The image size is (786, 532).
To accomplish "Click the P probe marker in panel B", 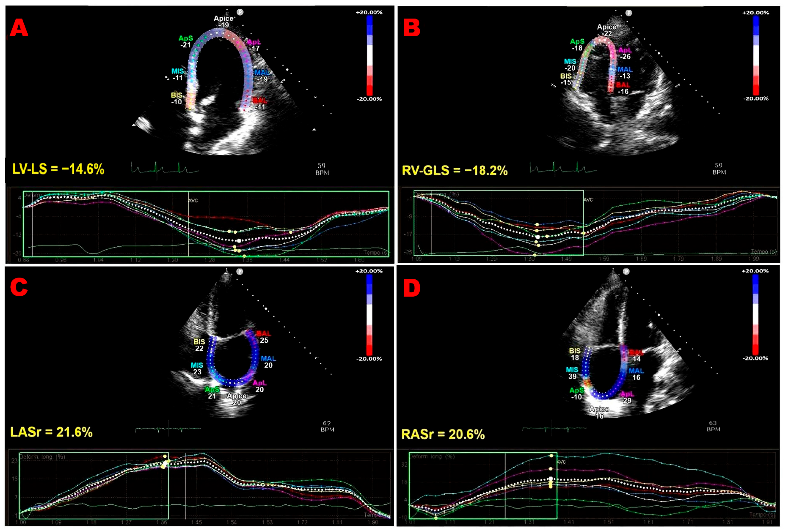I will click(x=628, y=13).
